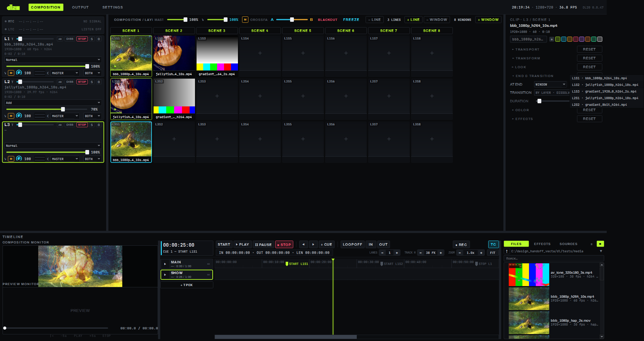Open the L1 BOTH dropdown

92,73
